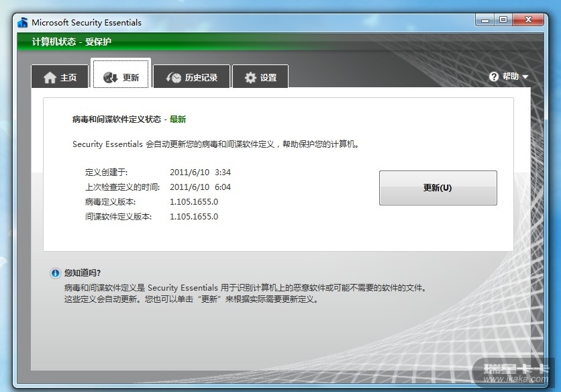Click the Microsoft Security Essentials title bar icon
Viewport: 561px width, 392px height.
pos(23,22)
